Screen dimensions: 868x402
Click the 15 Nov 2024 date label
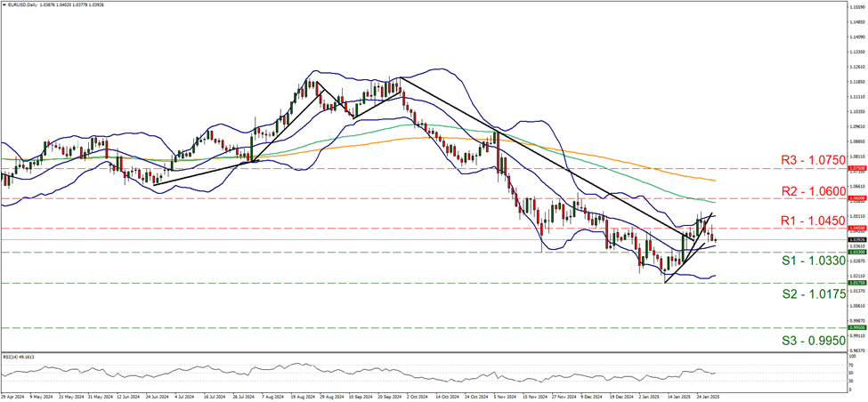[534, 397]
